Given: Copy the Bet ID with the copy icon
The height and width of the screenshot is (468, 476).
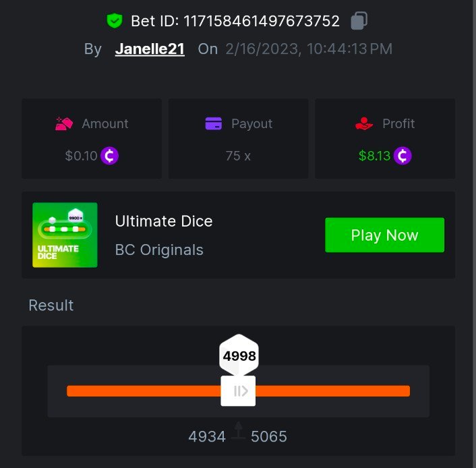Looking at the screenshot, I should [x=359, y=20].
